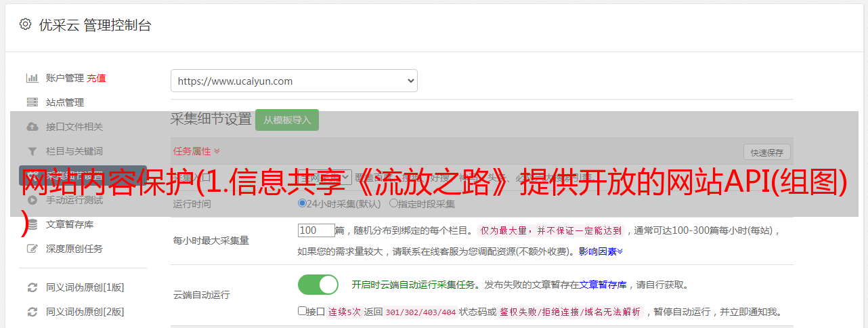The image size is (868, 328).
Task: Click the server icon next to 站点管理
Action: tap(32, 102)
